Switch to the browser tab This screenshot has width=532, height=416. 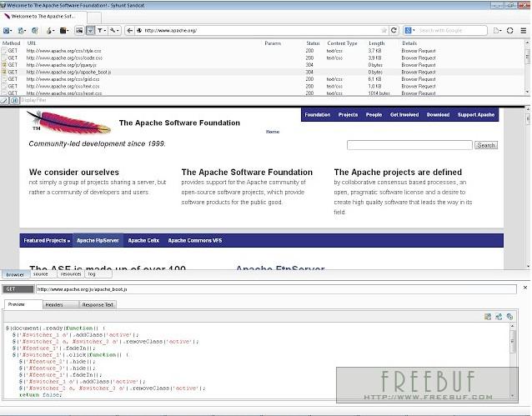[x=15, y=274]
